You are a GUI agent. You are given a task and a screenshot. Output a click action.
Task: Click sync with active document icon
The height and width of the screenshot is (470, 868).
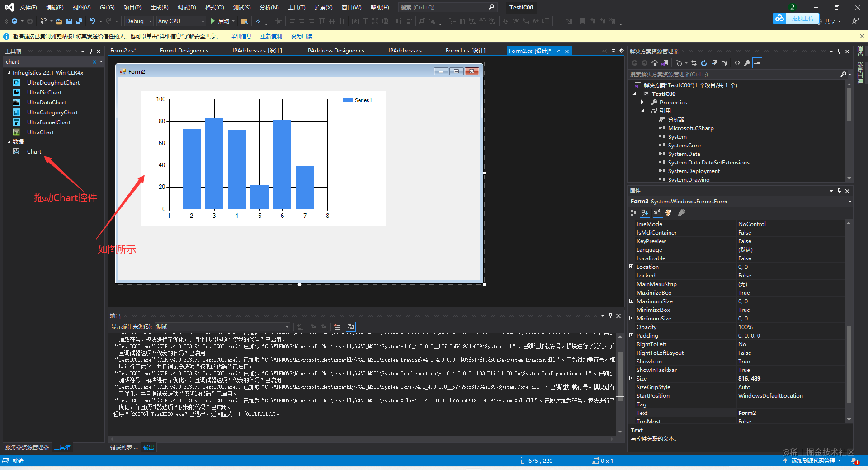pyautogui.click(x=694, y=63)
